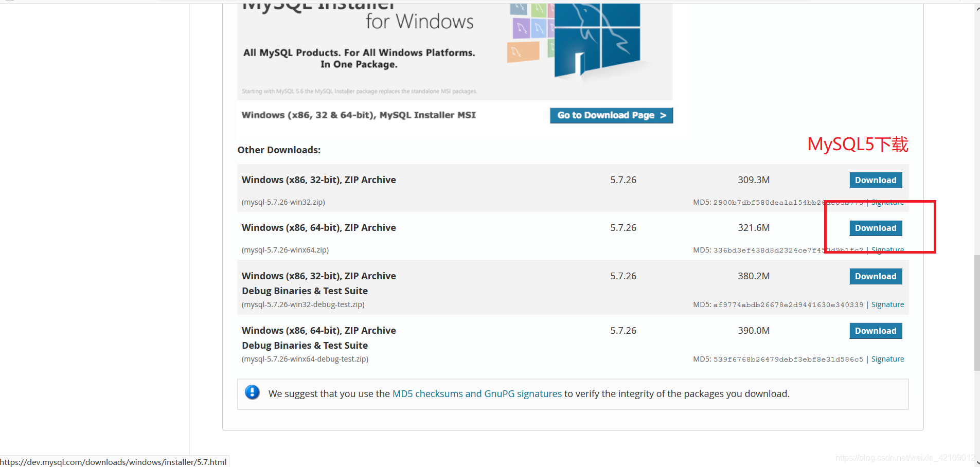Select the filename (mysql-5.7.26-winx64-debug-test.zip)
980x467 pixels.
click(x=305, y=359)
